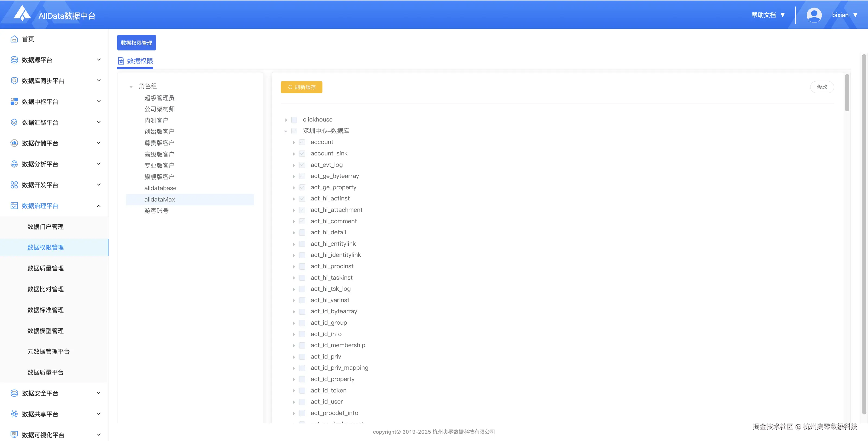Click the 刷新缓存 button
The width and height of the screenshot is (868, 441).
pyautogui.click(x=301, y=87)
